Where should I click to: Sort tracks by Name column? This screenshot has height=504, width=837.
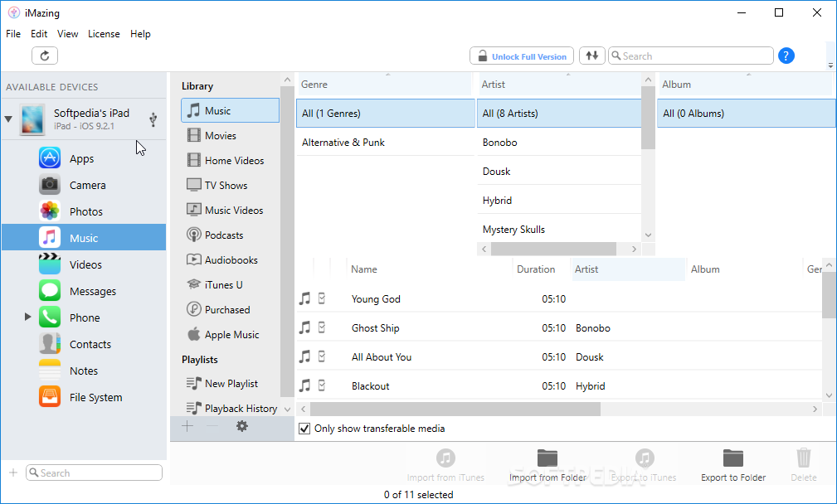(429, 269)
